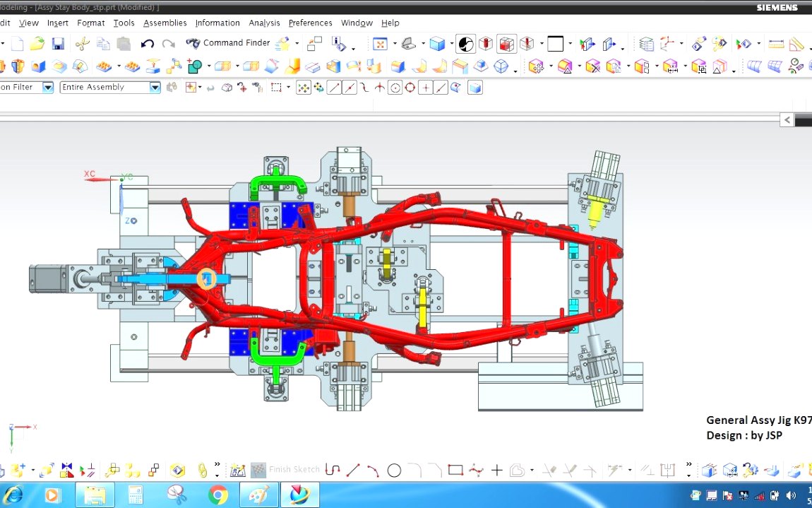
Task: Open the Assemblies menu
Action: 165,23
